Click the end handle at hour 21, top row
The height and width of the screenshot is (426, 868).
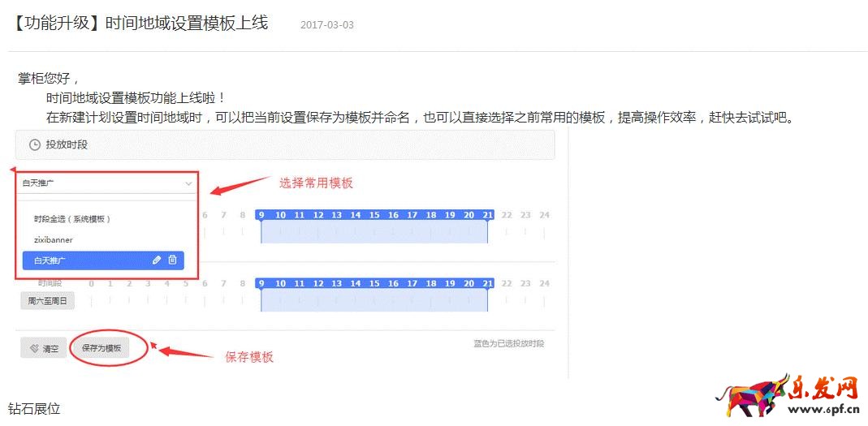pos(487,215)
